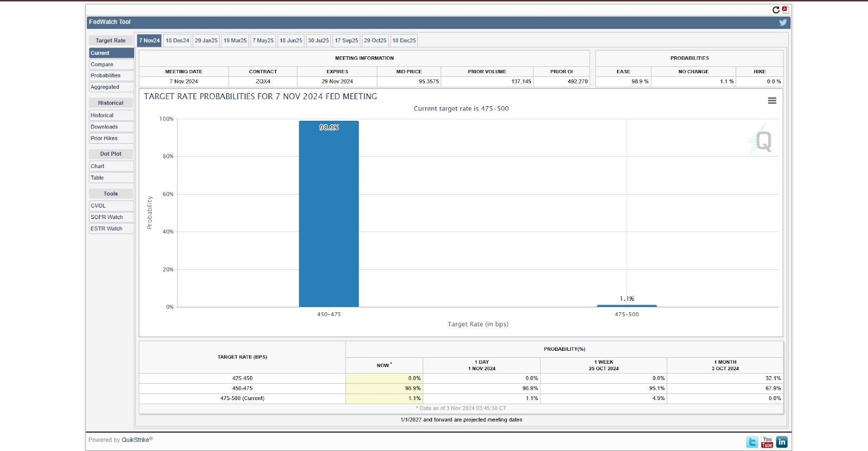Open SOFR Watch in Tools

(x=111, y=217)
